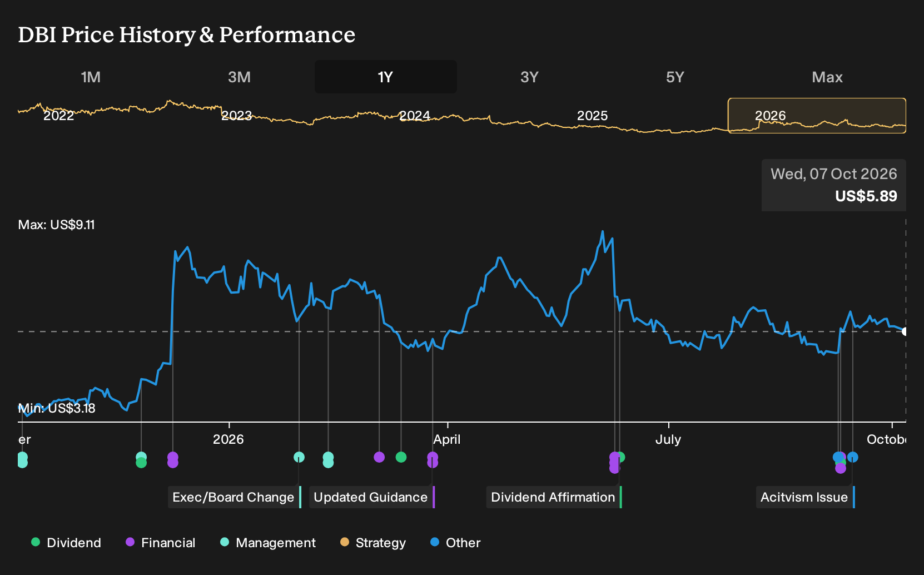Jump to 2022 on the overview mini chart
The width and height of the screenshot is (924, 575).
pos(58,116)
